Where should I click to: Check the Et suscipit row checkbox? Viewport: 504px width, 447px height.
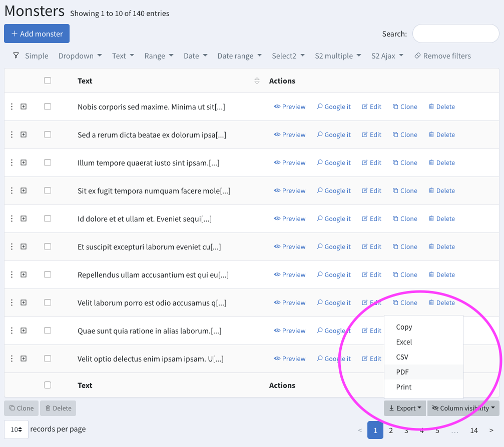click(x=48, y=246)
